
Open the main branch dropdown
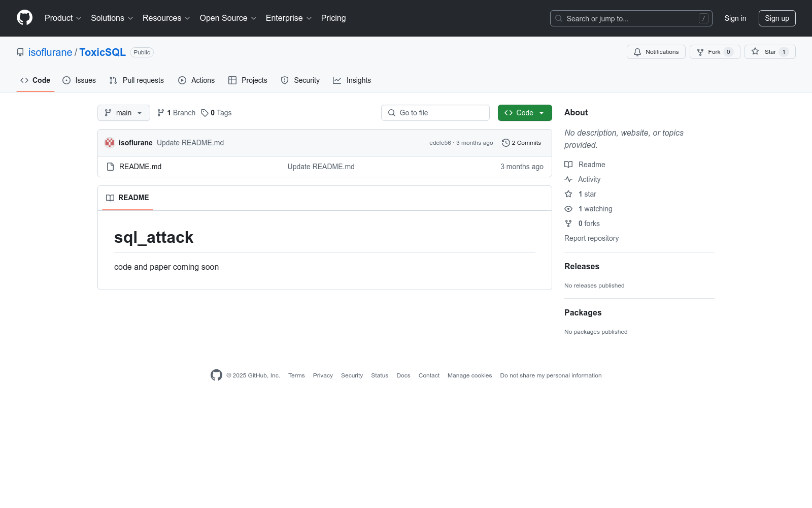coord(124,113)
